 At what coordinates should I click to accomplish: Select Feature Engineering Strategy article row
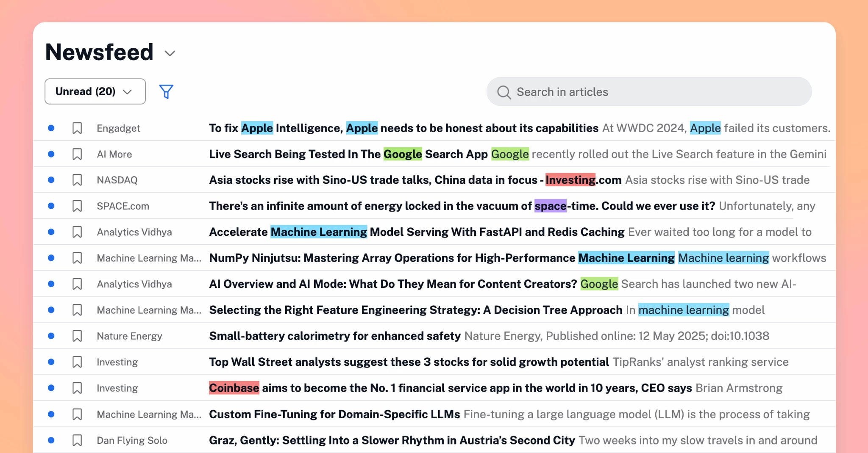click(x=415, y=310)
